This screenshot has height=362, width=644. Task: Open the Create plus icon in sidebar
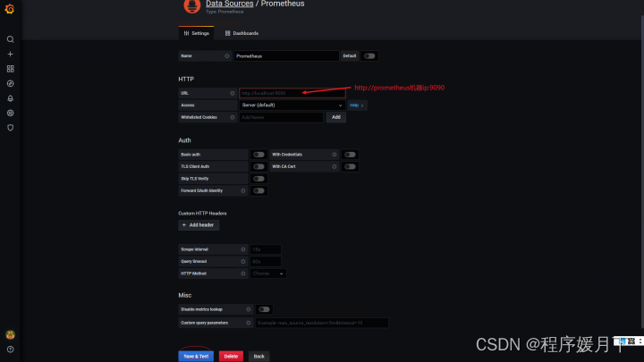10,55
